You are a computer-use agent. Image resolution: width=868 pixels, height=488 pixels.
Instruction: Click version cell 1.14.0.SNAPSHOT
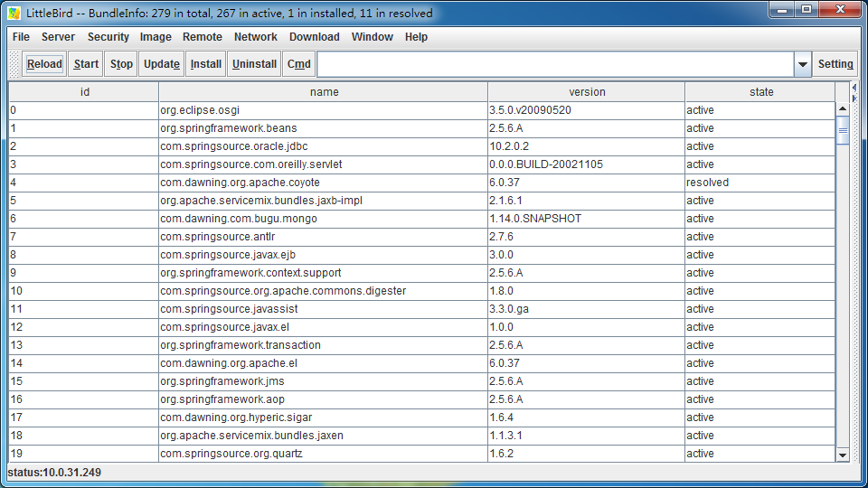(x=586, y=219)
